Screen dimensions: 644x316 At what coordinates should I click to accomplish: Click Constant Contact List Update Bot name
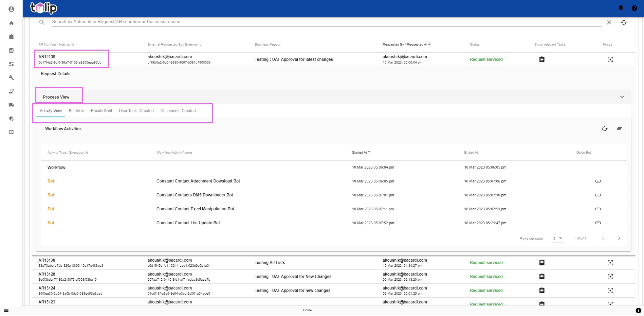(188, 223)
